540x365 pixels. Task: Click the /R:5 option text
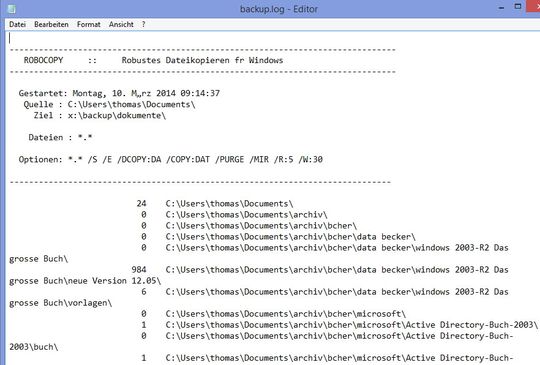(284, 159)
